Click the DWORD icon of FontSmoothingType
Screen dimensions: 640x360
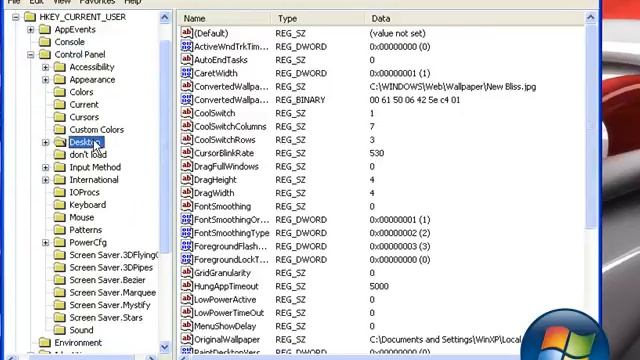(x=187, y=233)
